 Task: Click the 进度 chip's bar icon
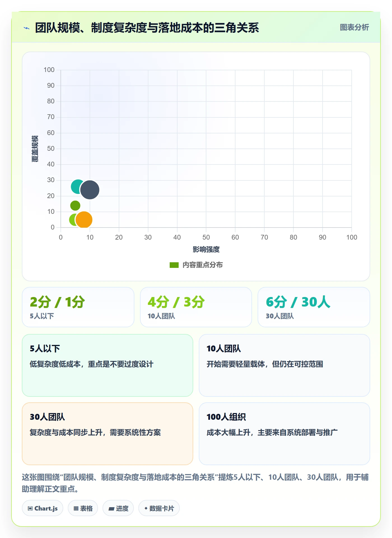(111, 509)
